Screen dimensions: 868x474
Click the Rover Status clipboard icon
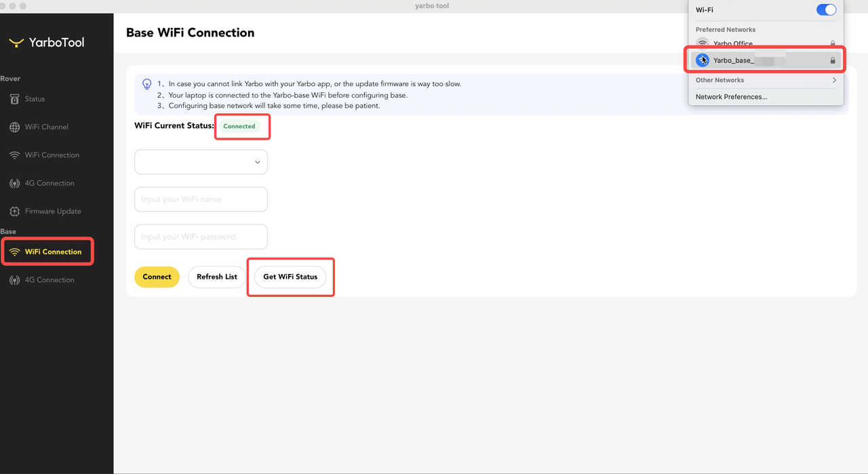click(14, 99)
